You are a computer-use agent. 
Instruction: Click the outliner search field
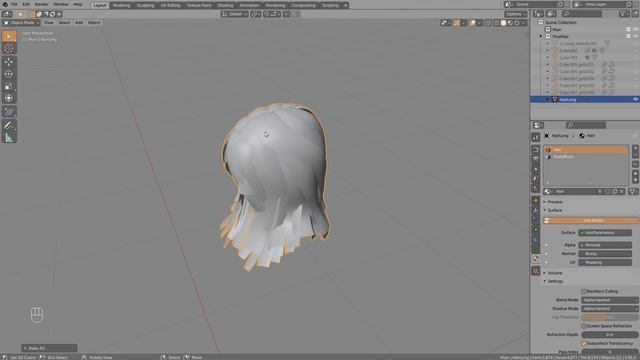(582, 14)
